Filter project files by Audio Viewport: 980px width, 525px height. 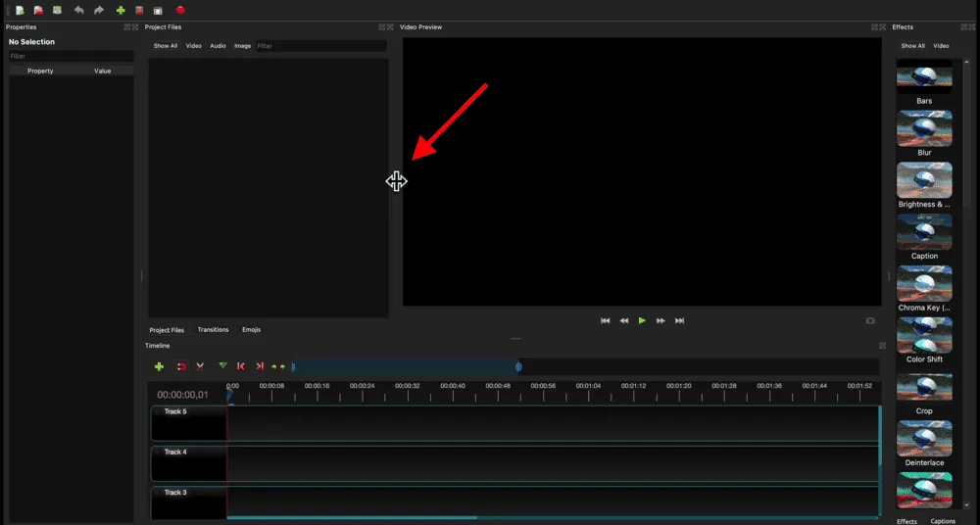point(218,46)
